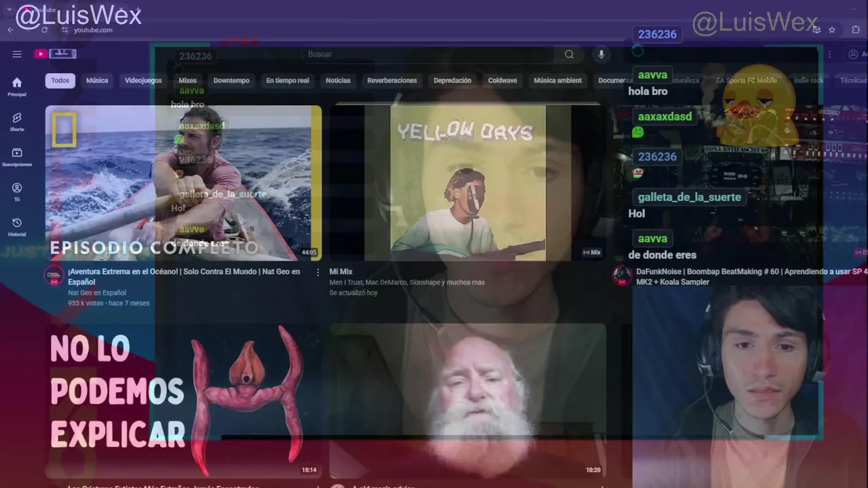Open the DaFunkNoise Boombap BeatMaking title

751,277
